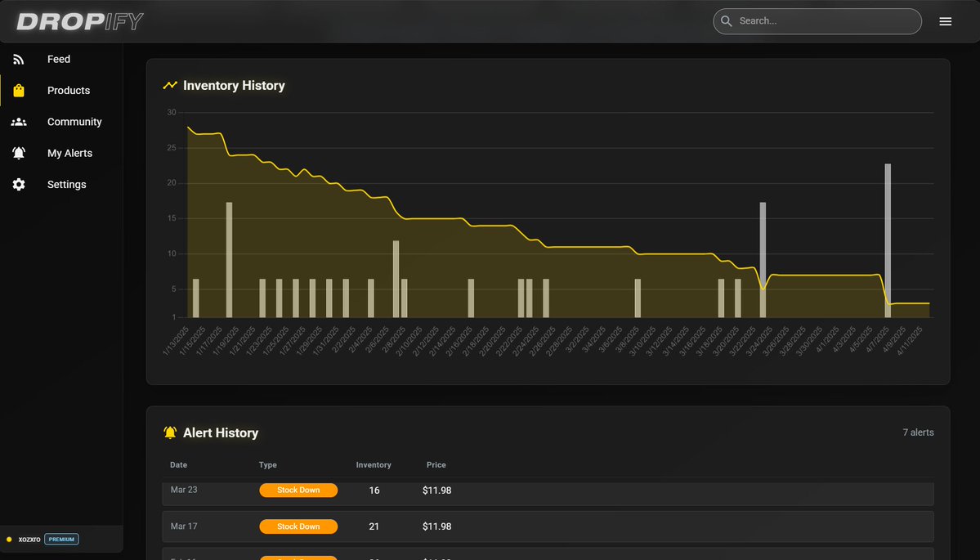Click the Mar 17 date cell
Image resolution: width=980 pixels, height=560 pixels.
[184, 526]
